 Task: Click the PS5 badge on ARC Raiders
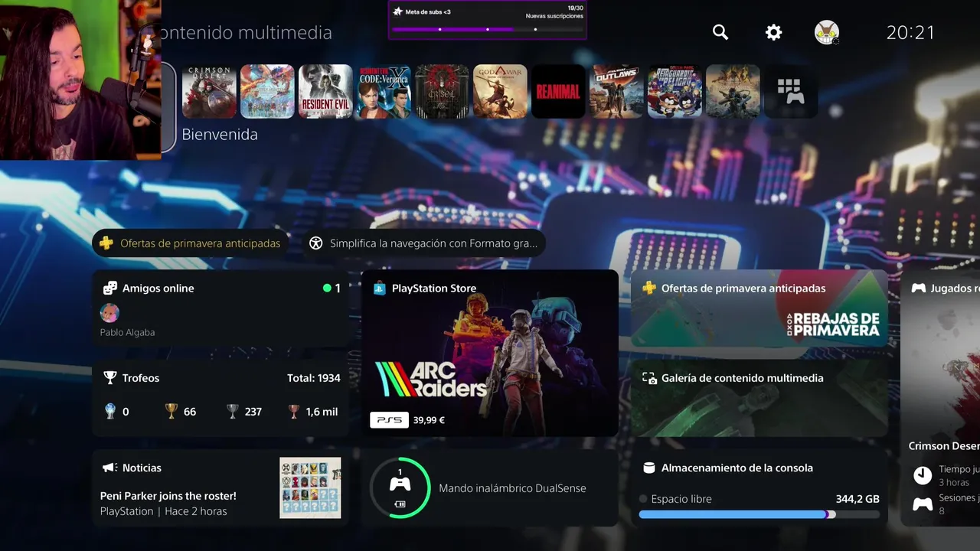coord(389,420)
